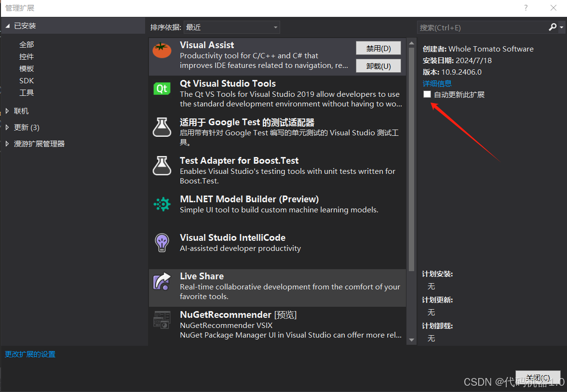Open the search options dropdown arrow

pos(562,27)
